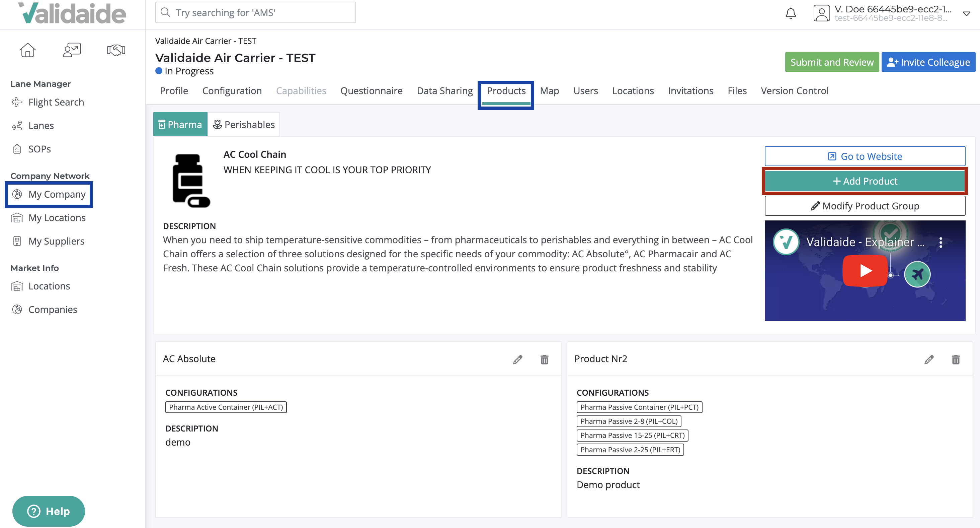Viewport: 980px width, 528px height.
Task: Open the explainer video options menu
Action: 941,242
